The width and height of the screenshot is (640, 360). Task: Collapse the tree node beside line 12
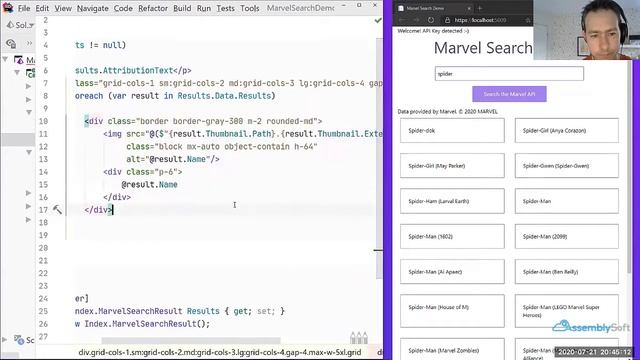pos(29,152)
